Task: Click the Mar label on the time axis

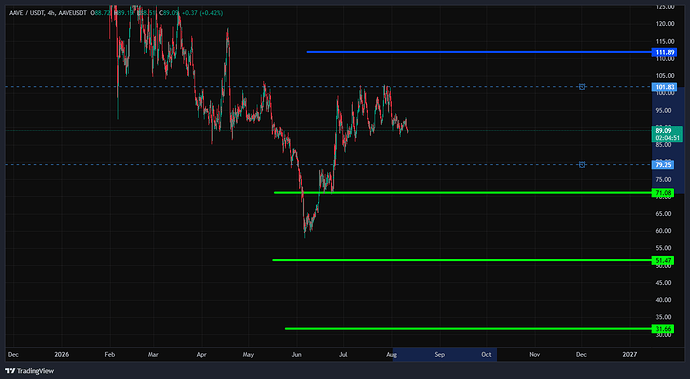Action: (153, 354)
